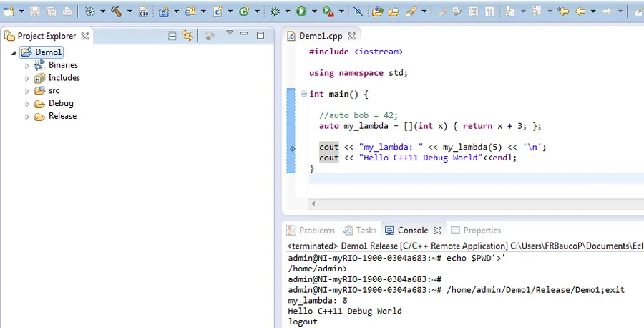Select the Demo1 project node
644x328 pixels.
tap(42, 52)
